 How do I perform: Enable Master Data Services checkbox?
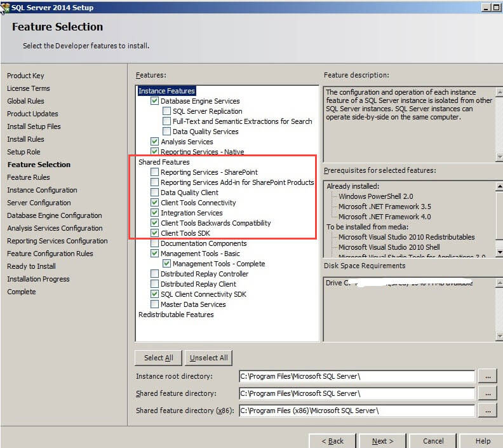[x=154, y=304]
